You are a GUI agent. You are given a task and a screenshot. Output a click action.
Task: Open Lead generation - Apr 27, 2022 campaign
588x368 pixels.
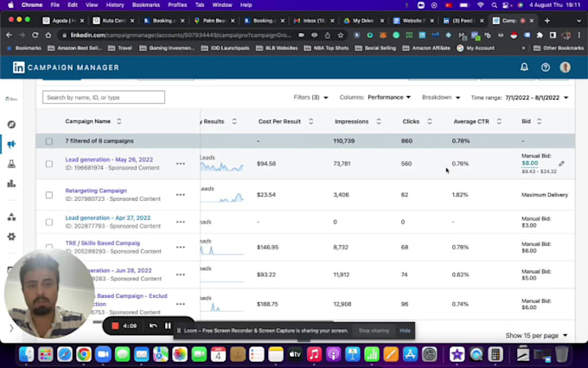click(107, 218)
